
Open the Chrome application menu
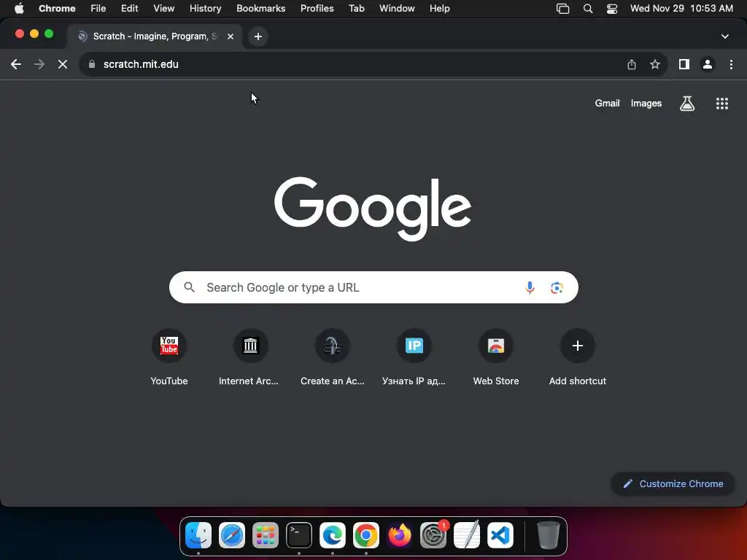[57, 9]
